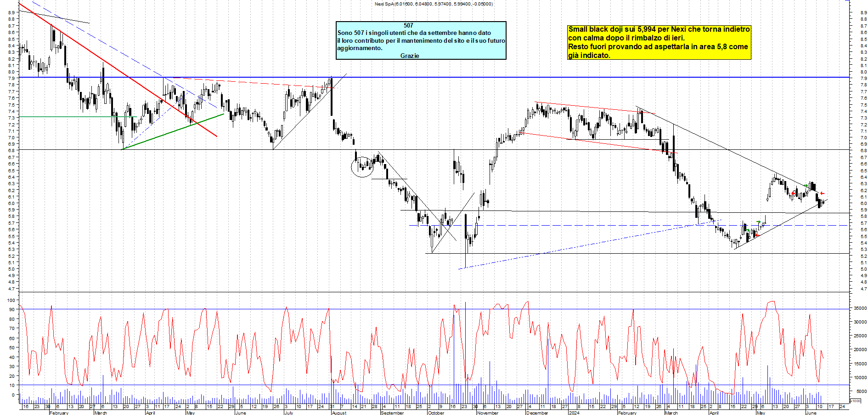Click the '25000' volume axis value
Screen dimensions: 868x415
[x=860, y=336]
